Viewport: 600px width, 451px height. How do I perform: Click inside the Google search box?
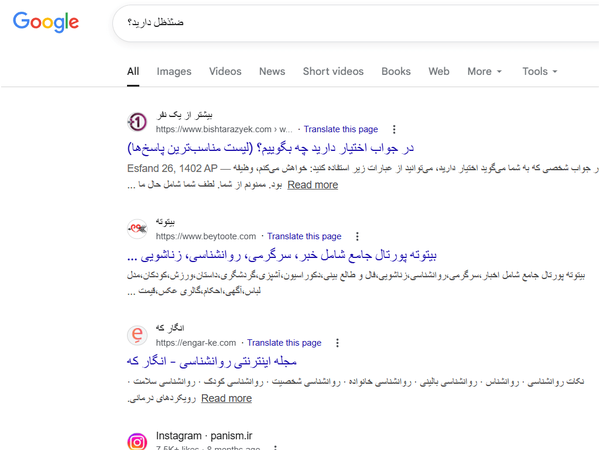356,23
